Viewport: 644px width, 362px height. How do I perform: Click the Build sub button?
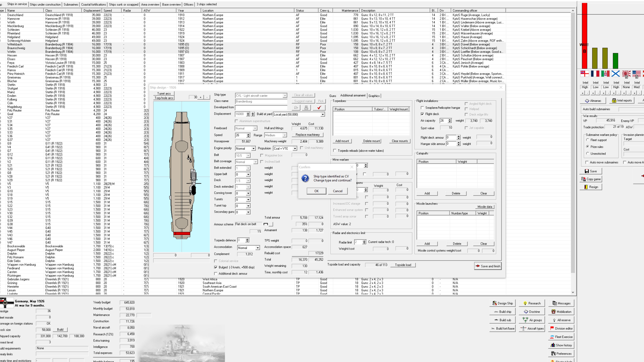tap(503, 320)
